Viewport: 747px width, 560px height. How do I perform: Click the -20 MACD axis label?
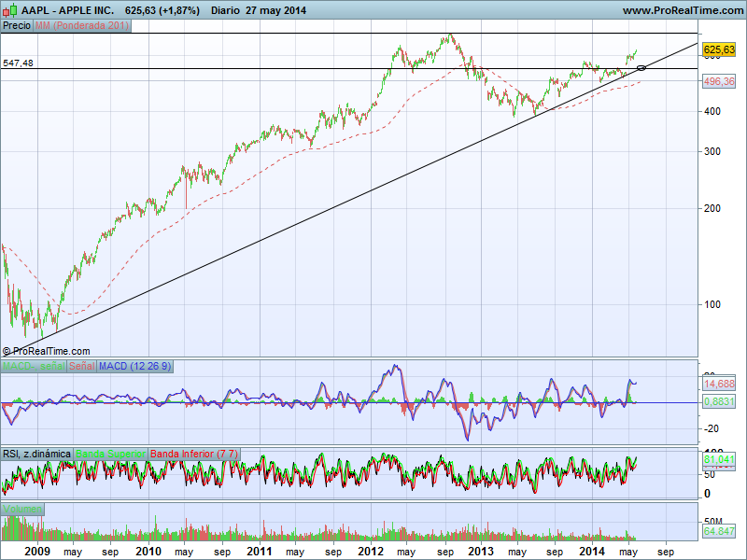(712, 428)
